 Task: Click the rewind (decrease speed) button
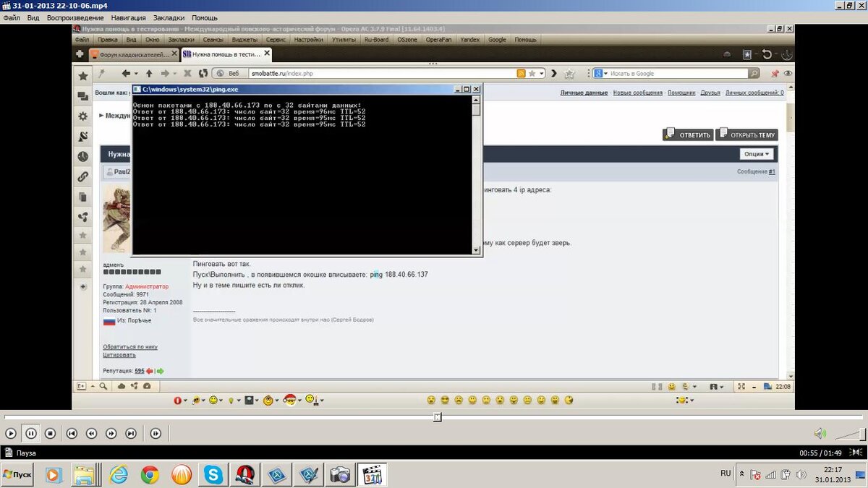coord(91,434)
